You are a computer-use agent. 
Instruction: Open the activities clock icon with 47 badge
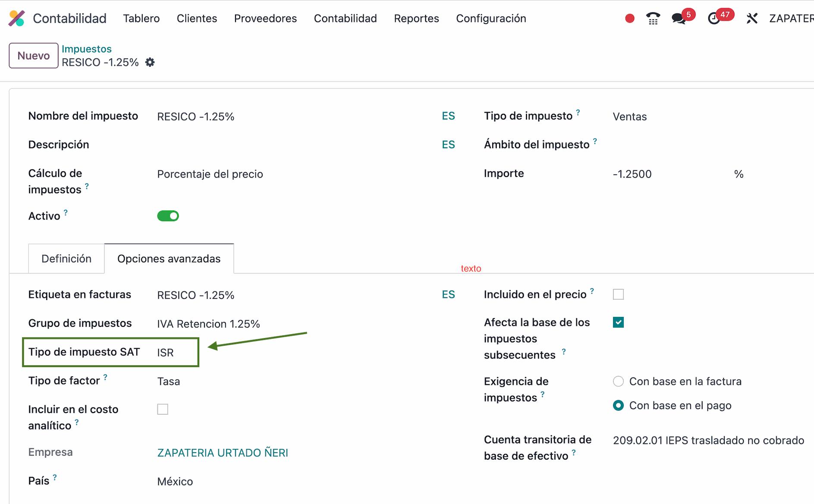click(x=714, y=19)
